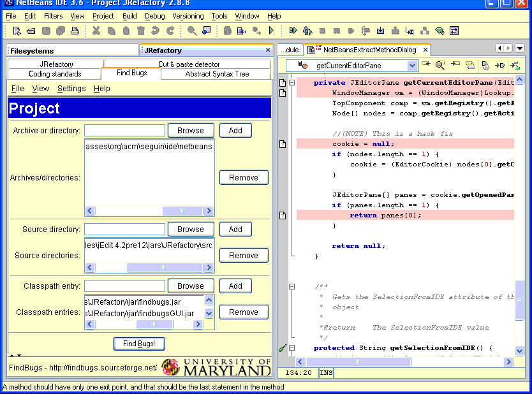Click the Find magnifier toolbar icon
This screenshot has width=532, height=394.
click(192, 31)
